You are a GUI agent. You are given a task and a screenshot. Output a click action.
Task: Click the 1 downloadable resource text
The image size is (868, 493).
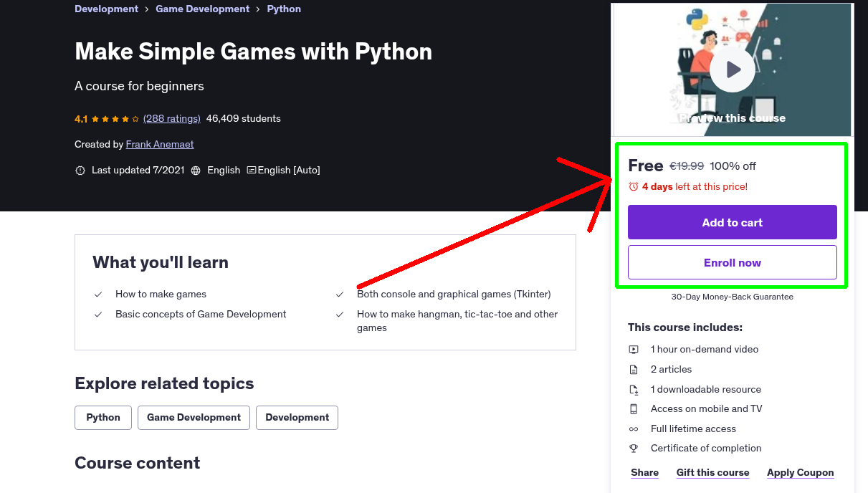pos(706,389)
